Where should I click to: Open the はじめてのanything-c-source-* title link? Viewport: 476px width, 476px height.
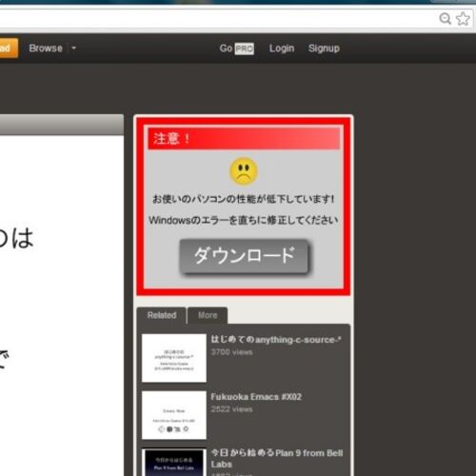click(x=276, y=340)
